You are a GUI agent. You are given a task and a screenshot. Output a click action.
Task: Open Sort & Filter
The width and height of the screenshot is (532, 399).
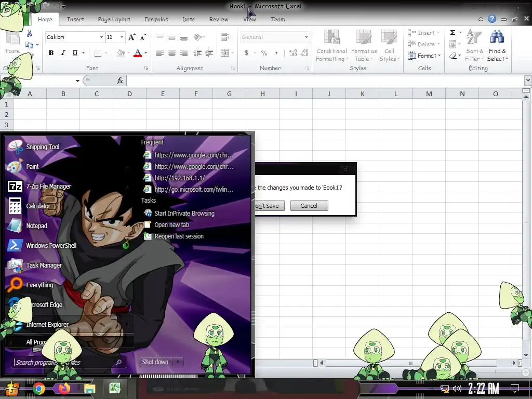474,46
